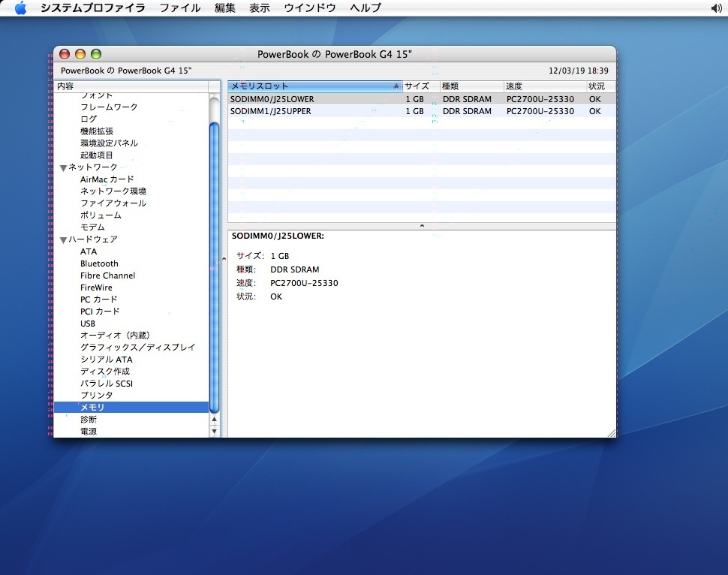This screenshot has width=728, height=575.
Task: Click the horizontal pane splitter handle
Action: coord(422,226)
